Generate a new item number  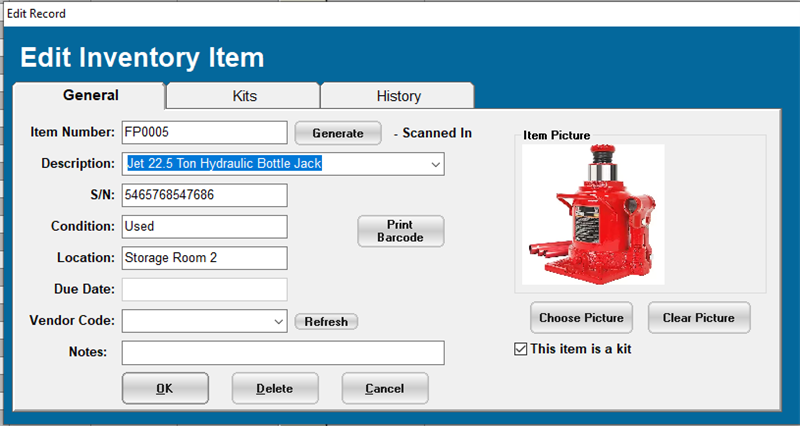pos(338,133)
